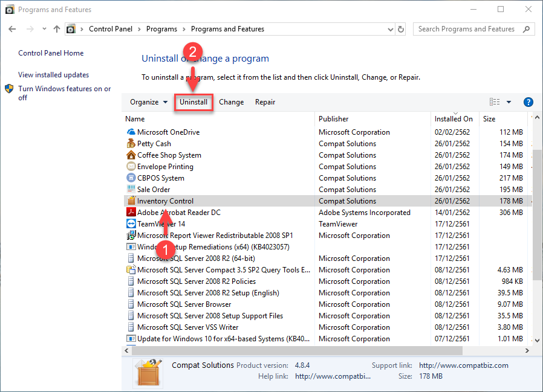
Task: Expand the address bar history dropdown
Action: click(x=390, y=30)
